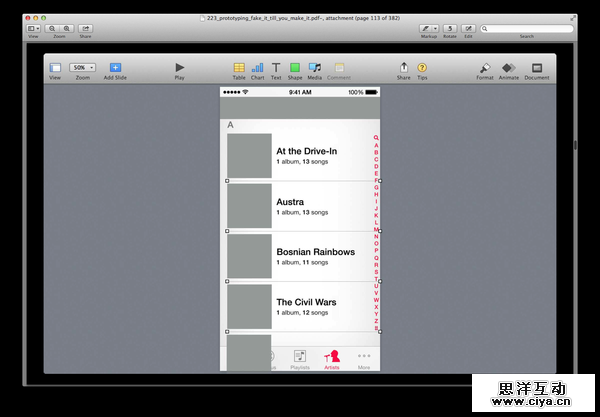Open the Format inspector
The width and height of the screenshot is (600, 417).
(484, 67)
